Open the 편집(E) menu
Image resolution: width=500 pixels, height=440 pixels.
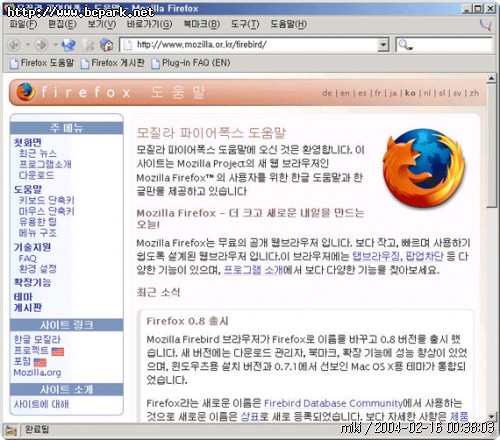62,24
